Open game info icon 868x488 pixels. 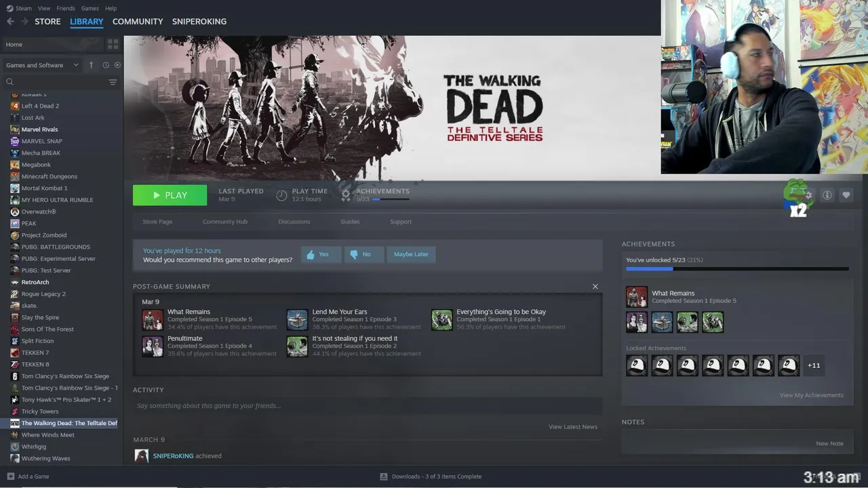[x=827, y=195]
